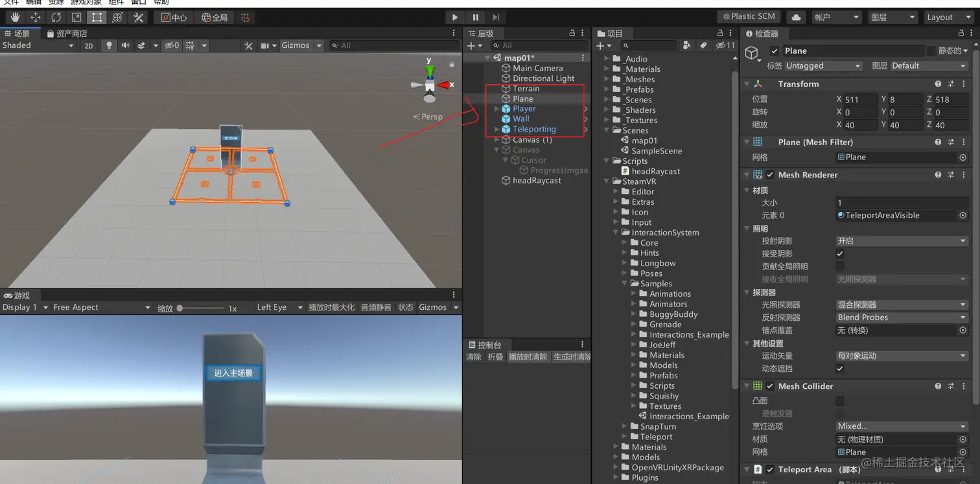Viewport: 980px width, 484px height.
Task: Click the 音频静音 mute button
Action: 376,307
